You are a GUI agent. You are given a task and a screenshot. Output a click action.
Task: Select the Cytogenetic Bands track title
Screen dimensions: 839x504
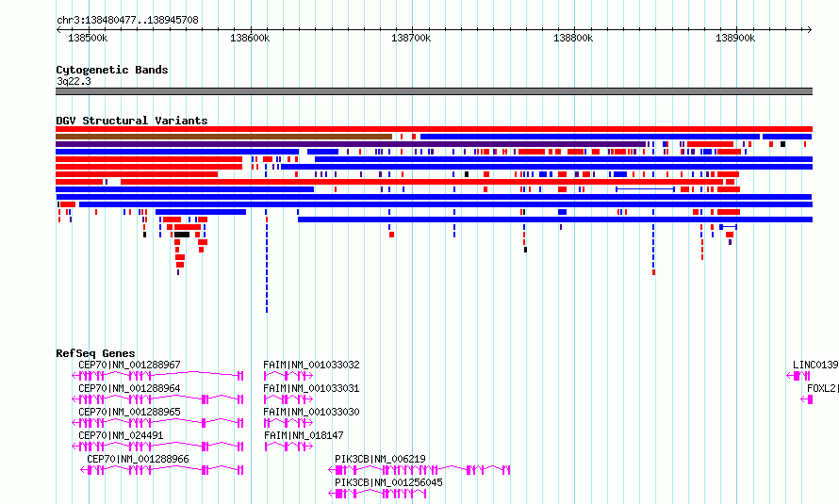(x=112, y=70)
